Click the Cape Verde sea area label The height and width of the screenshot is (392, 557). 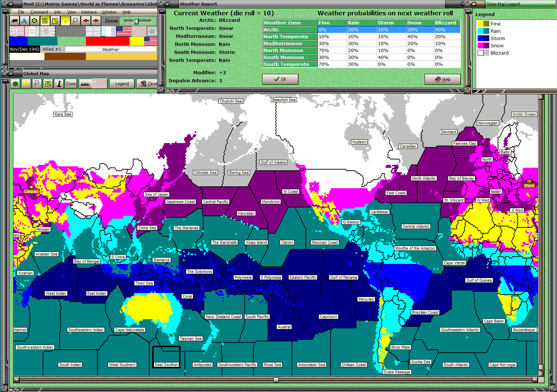[x=454, y=263]
